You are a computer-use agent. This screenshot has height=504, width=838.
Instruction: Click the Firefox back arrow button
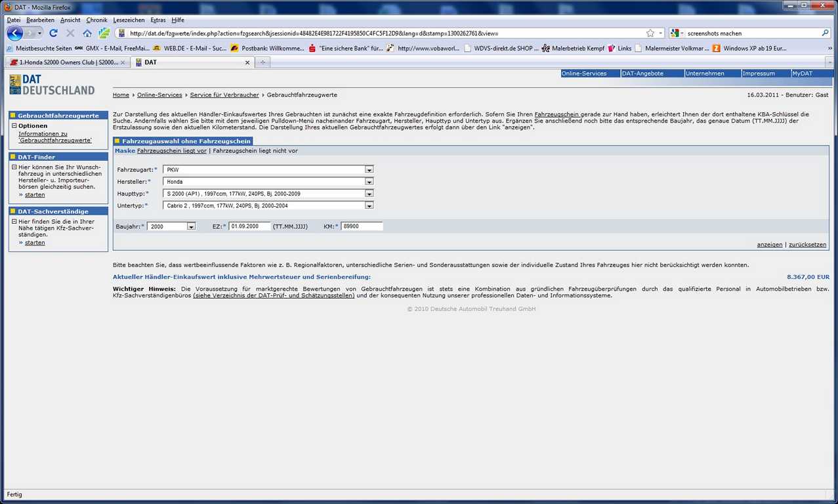[x=14, y=33]
